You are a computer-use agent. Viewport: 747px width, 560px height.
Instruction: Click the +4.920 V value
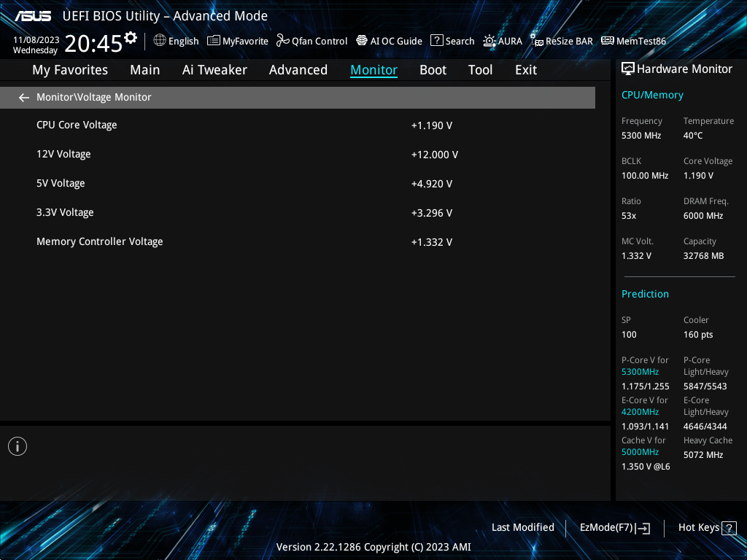click(432, 184)
